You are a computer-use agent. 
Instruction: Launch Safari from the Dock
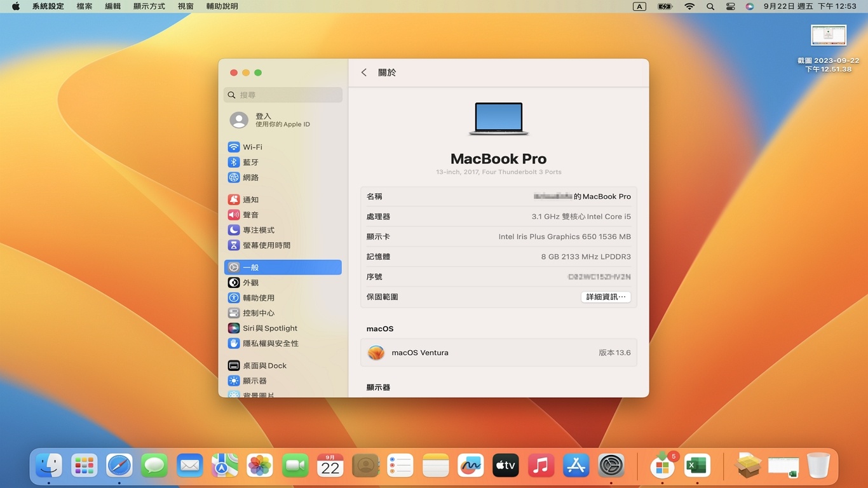tap(119, 466)
